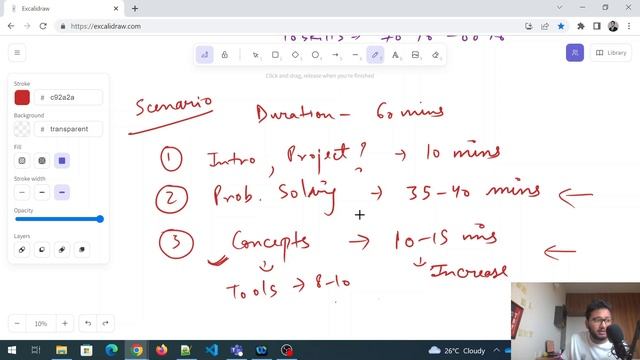This screenshot has width=640, height=360.
Task: Select the Line tool
Action: [x=356, y=55]
